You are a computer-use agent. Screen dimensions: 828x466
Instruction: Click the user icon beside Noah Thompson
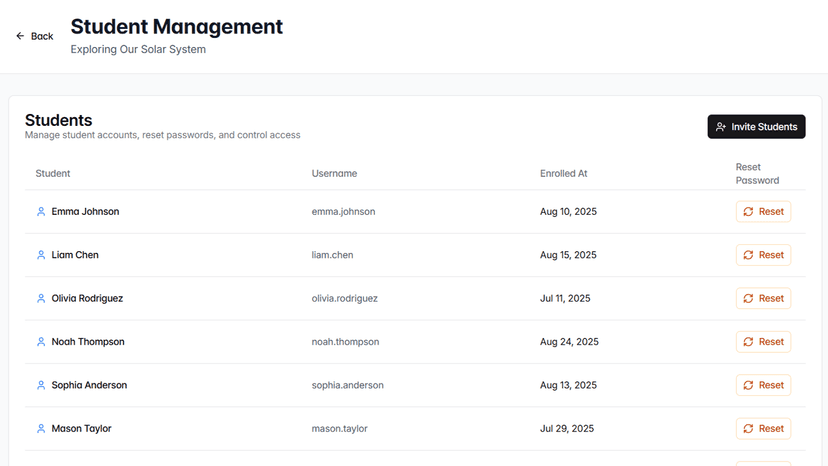41,342
